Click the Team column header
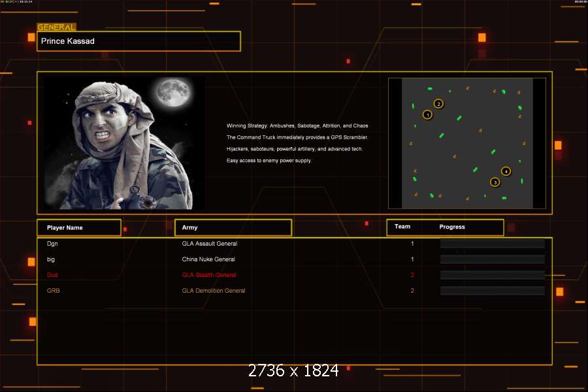The image size is (588, 392). click(x=402, y=227)
